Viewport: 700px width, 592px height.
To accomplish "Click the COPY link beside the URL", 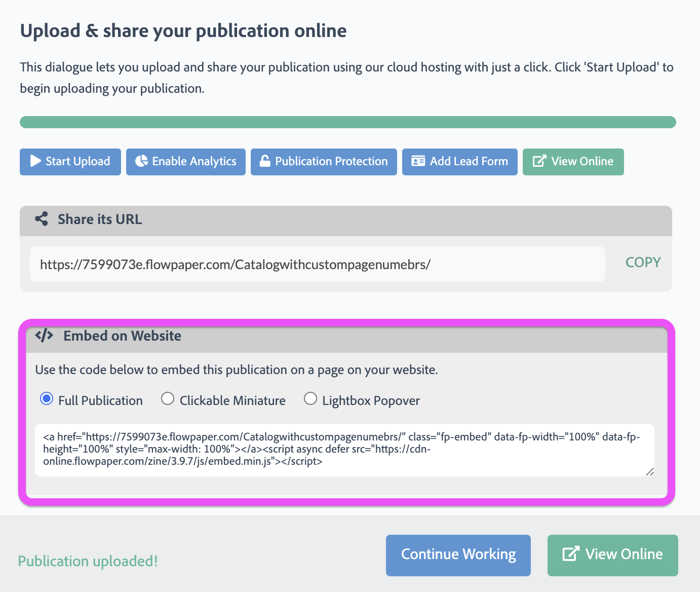I will 643,262.
